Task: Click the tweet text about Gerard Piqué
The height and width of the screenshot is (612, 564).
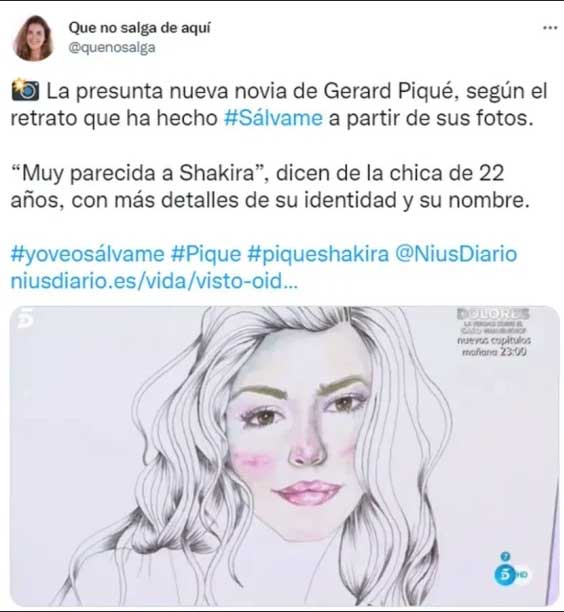Action: click(279, 104)
